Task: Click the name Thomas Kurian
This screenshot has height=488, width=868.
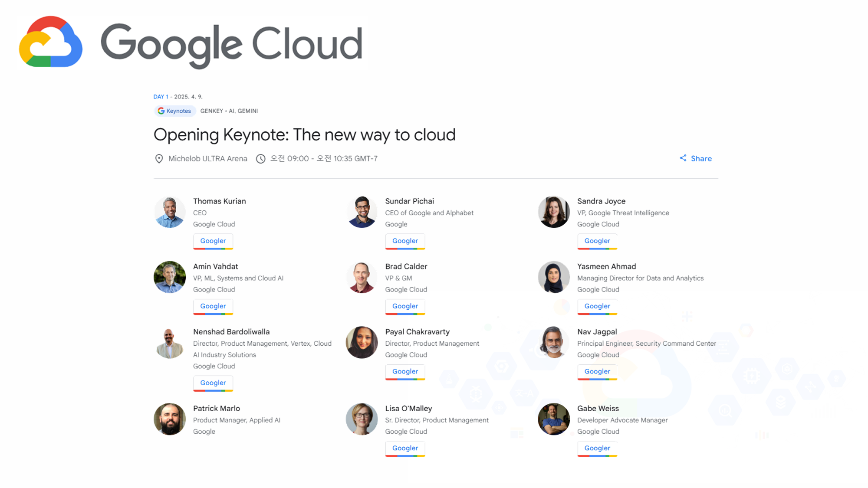Action: pos(220,201)
